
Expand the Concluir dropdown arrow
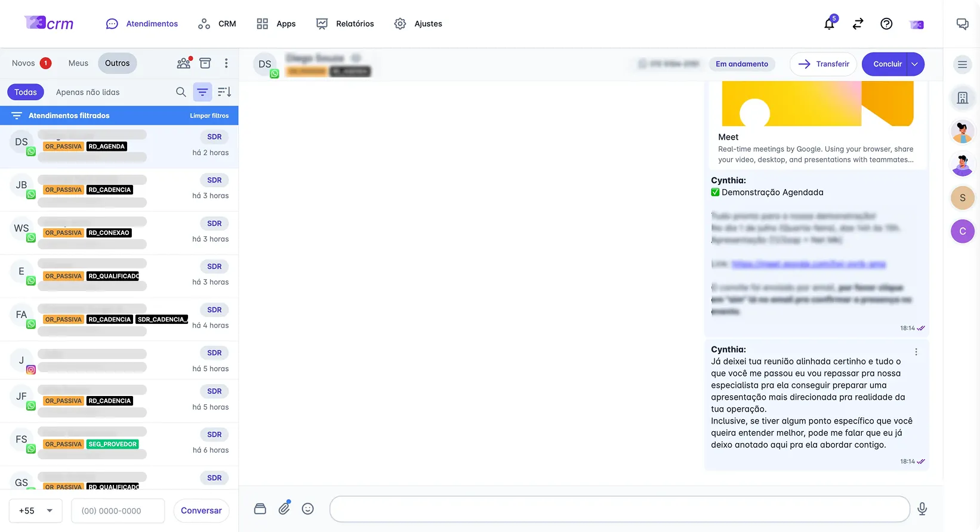pyautogui.click(x=914, y=64)
